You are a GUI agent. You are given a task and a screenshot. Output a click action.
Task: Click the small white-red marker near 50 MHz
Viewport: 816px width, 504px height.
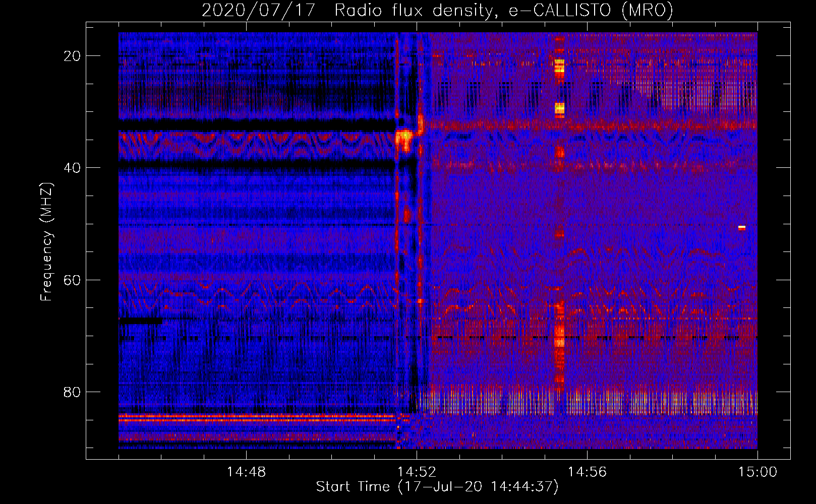[741, 228]
